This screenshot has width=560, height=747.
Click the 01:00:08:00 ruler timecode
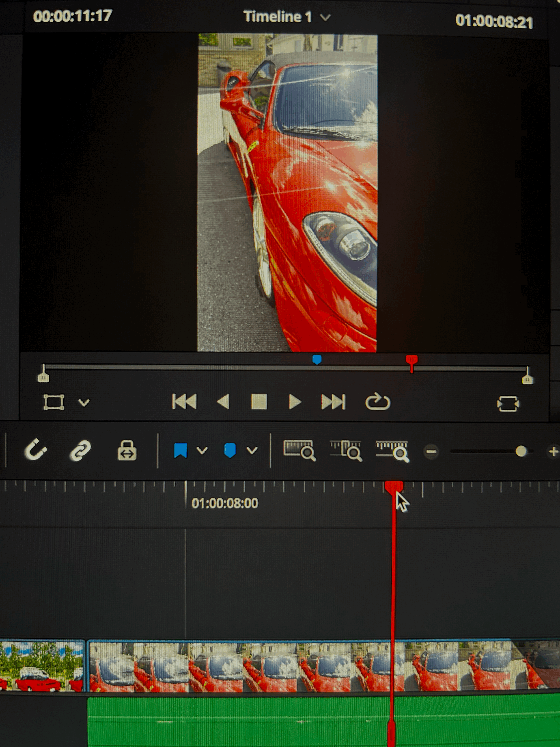click(225, 504)
